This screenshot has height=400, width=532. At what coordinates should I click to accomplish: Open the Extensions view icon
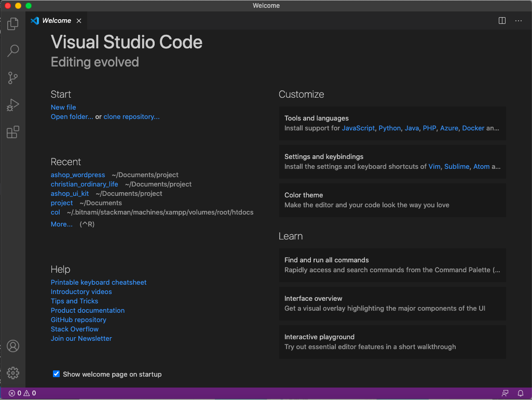[13, 132]
